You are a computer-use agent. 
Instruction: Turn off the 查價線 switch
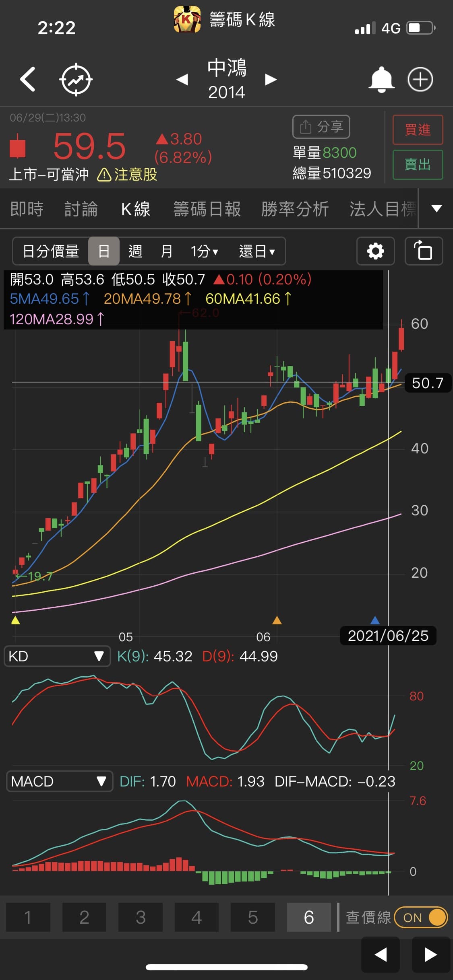pos(421,917)
